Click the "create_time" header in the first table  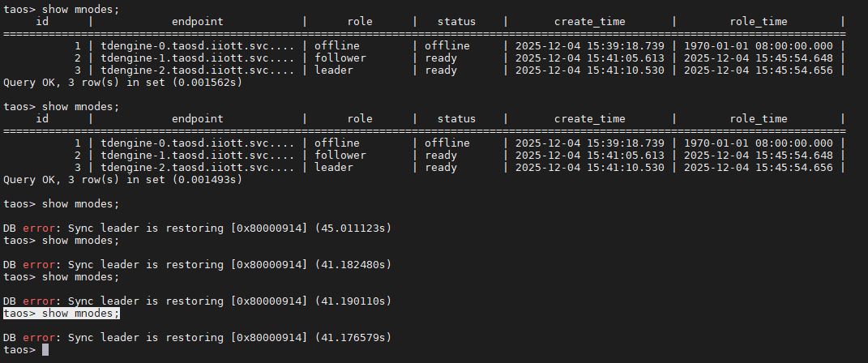click(589, 22)
